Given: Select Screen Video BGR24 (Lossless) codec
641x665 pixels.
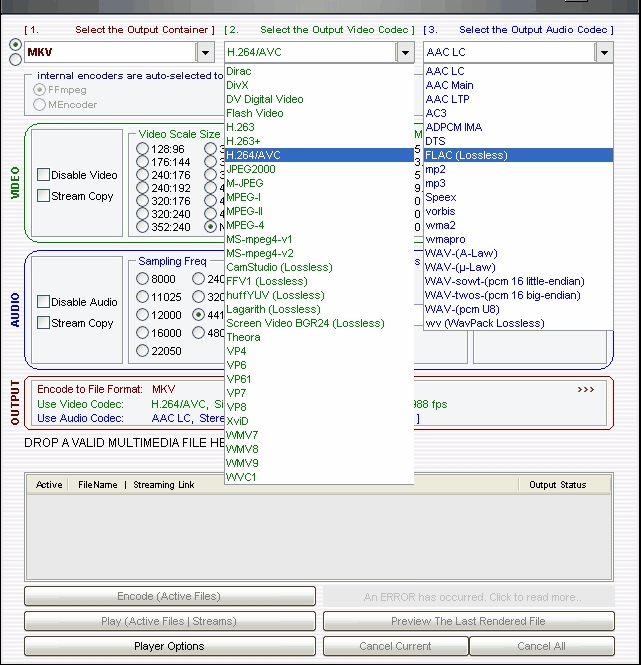Looking at the screenshot, I should pos(319,323).
